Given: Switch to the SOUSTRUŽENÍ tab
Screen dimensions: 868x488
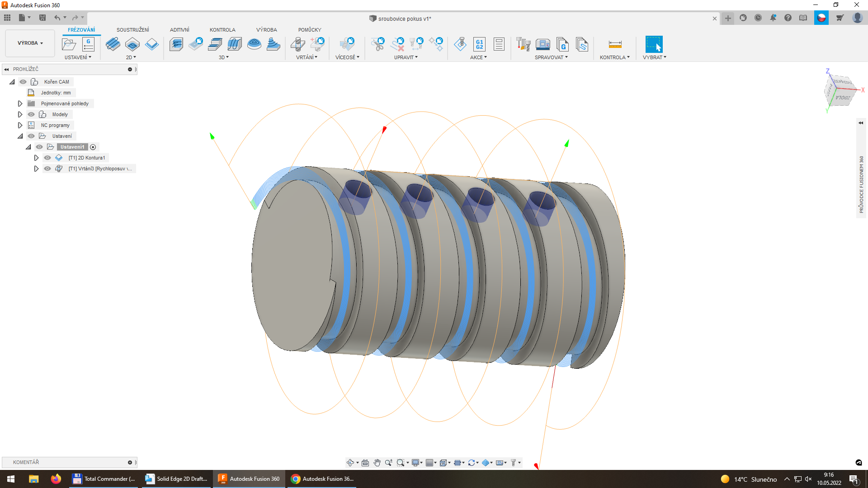Looking at the screenshot, I should [x=132, y=30].
